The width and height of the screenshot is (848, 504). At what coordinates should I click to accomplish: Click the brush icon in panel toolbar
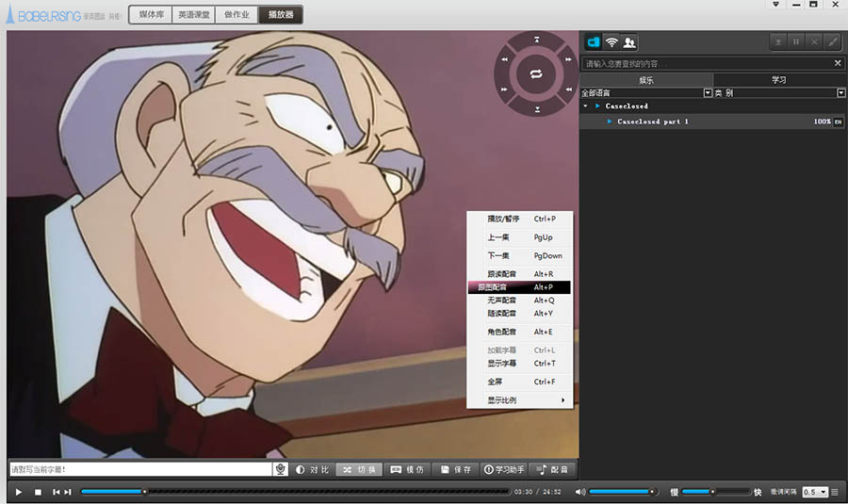(832, 41)
